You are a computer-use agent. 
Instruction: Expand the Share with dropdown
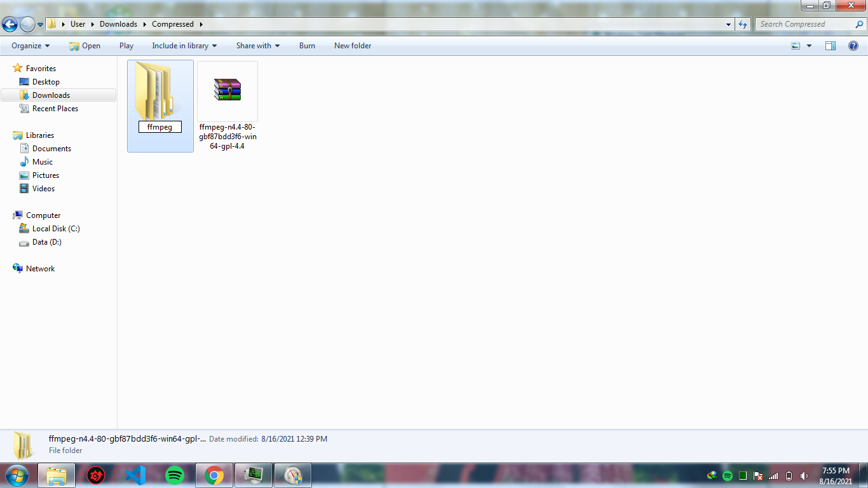258,46
